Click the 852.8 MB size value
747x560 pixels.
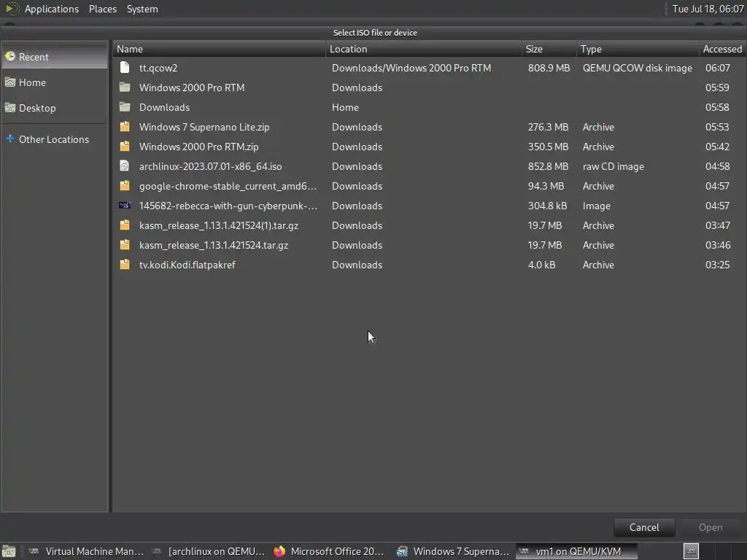point(549,166)
